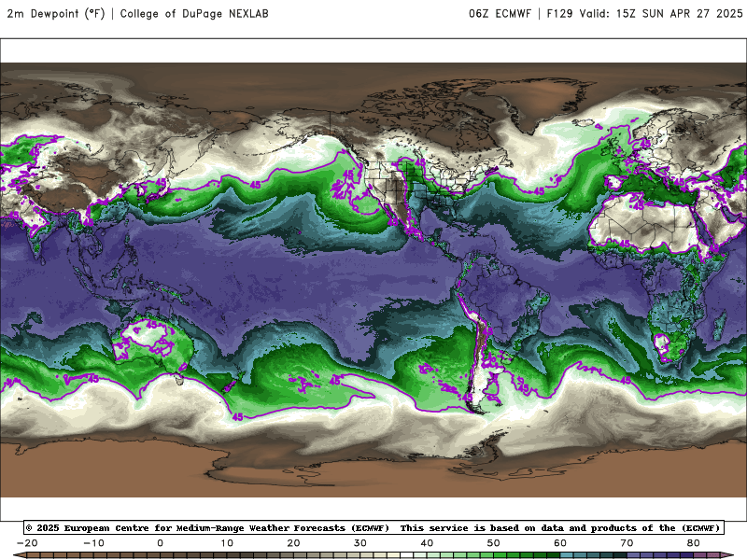Click the "College of DuPage NEXLAB" label
The width and height of the screenshot is (747, 560).
194,13
